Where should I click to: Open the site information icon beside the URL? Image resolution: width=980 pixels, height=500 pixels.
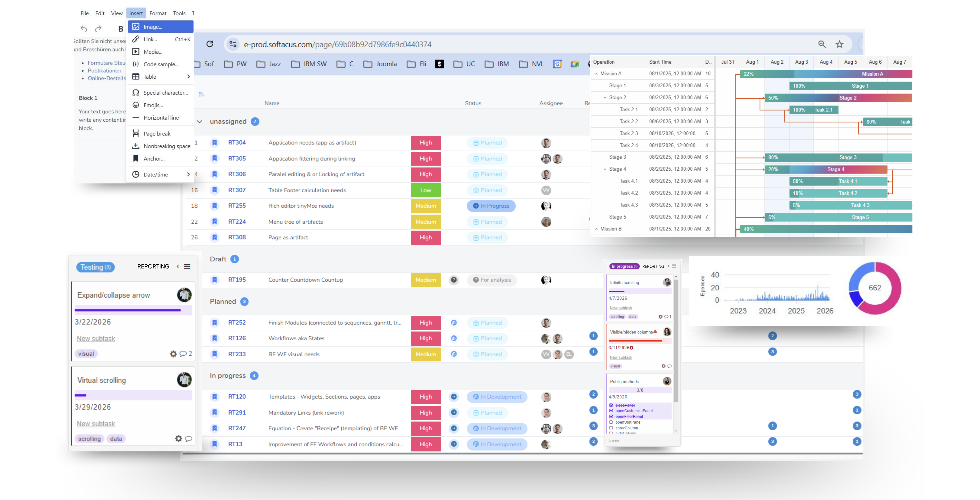tap(233, 44)
